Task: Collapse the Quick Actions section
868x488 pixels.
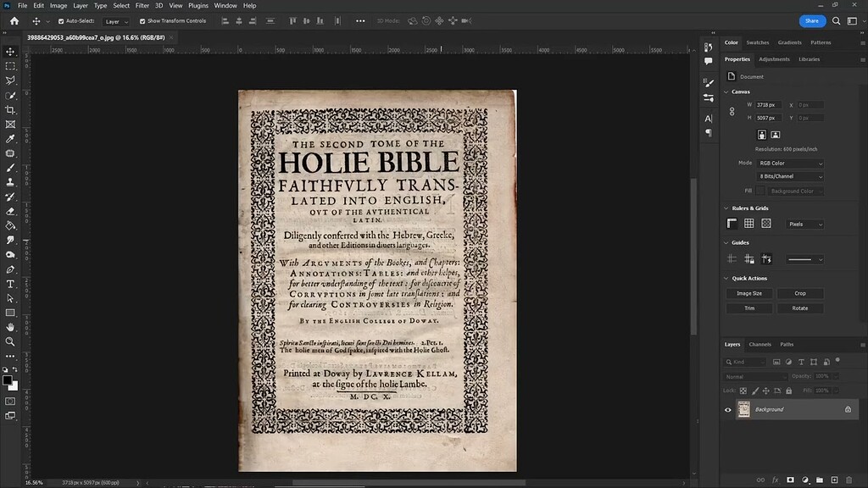Action: 726,278
